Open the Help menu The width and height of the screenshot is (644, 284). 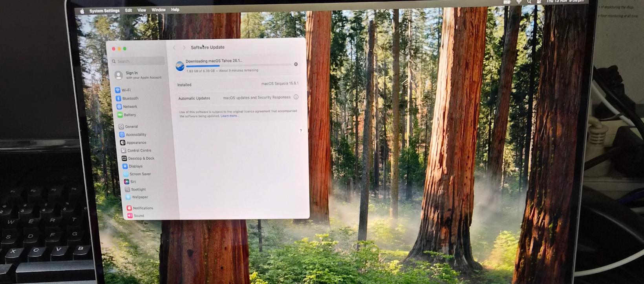click(175, 10)
